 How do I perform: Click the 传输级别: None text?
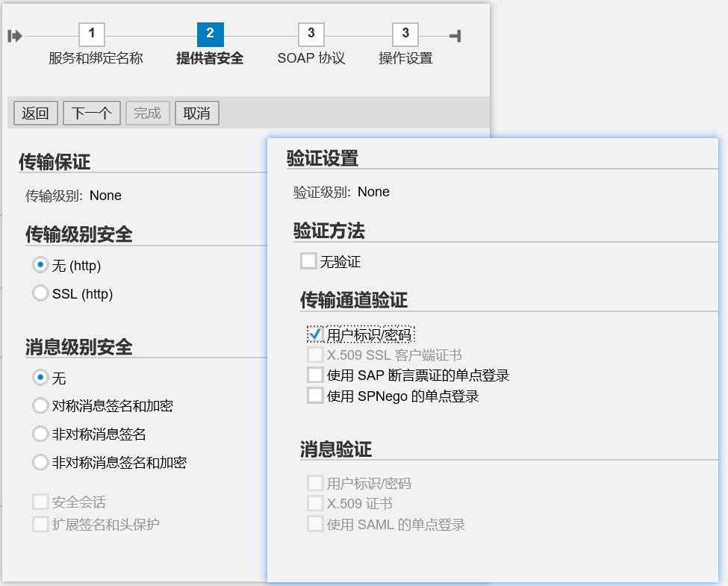(x=73, y=196)
